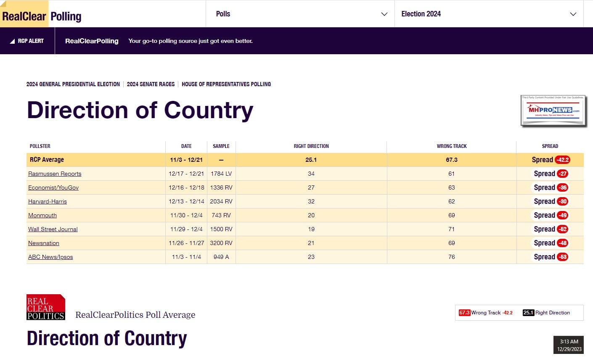The height and width of the screenshot is (364, 593).
Task: Click the 25.1 RCP Average right direction value
Action: 311,160
